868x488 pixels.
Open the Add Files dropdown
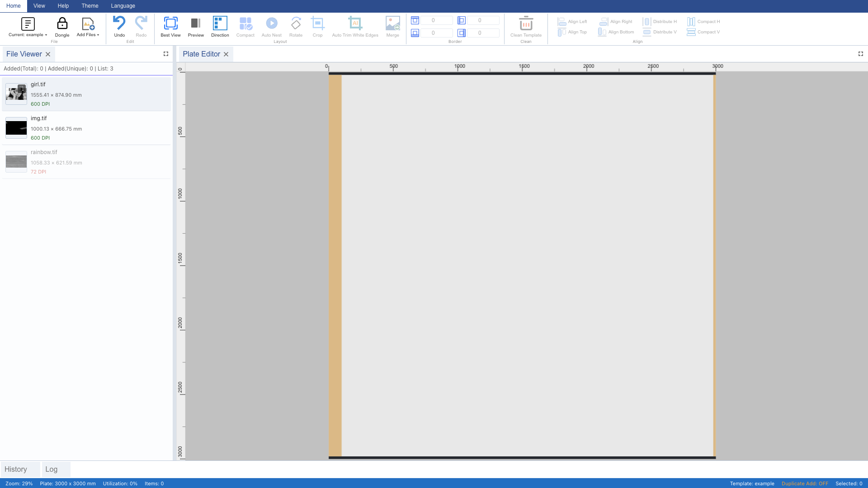point(88,27)
